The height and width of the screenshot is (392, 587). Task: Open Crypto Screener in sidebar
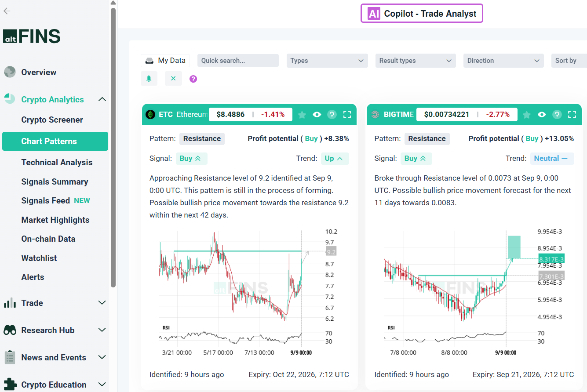click(52, 120)
